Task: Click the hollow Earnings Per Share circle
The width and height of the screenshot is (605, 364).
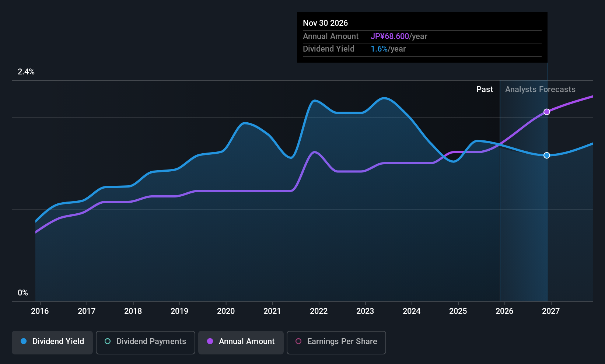Action: (x=298, y=342)
